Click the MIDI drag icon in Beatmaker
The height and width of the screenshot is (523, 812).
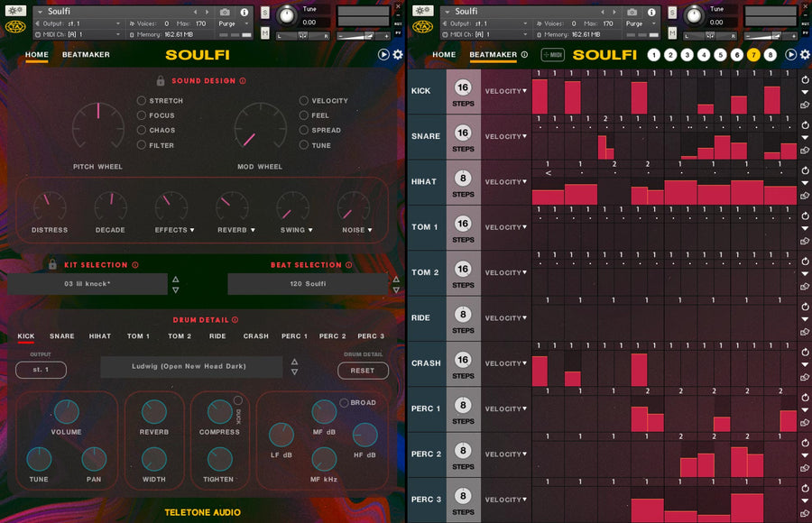[x=552, y=54]
